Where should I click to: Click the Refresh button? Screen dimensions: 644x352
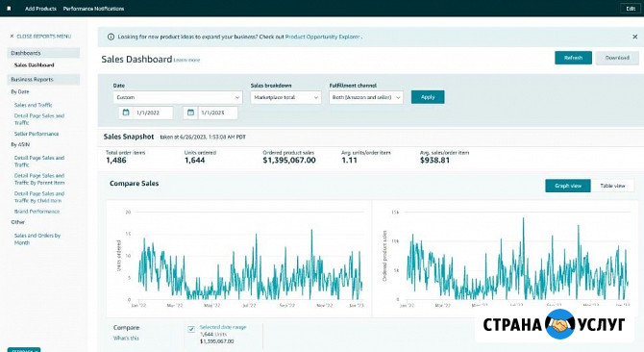pyautogui.click(x=574, y=58)
